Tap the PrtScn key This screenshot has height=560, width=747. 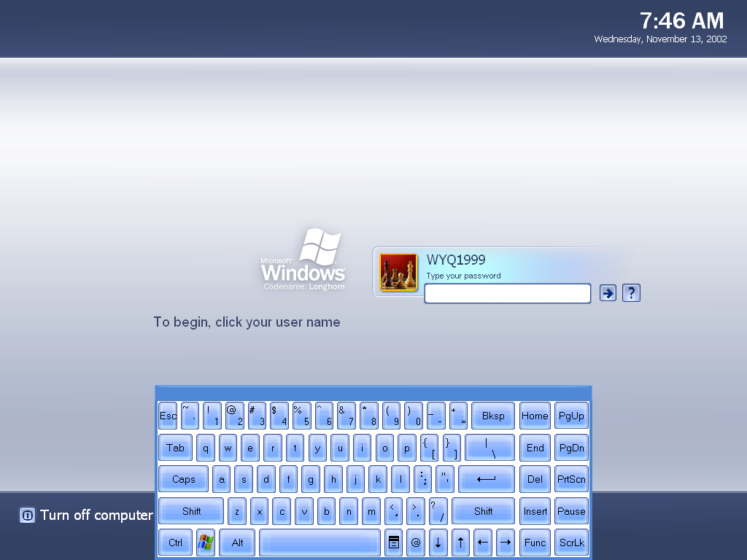(572, 479)
